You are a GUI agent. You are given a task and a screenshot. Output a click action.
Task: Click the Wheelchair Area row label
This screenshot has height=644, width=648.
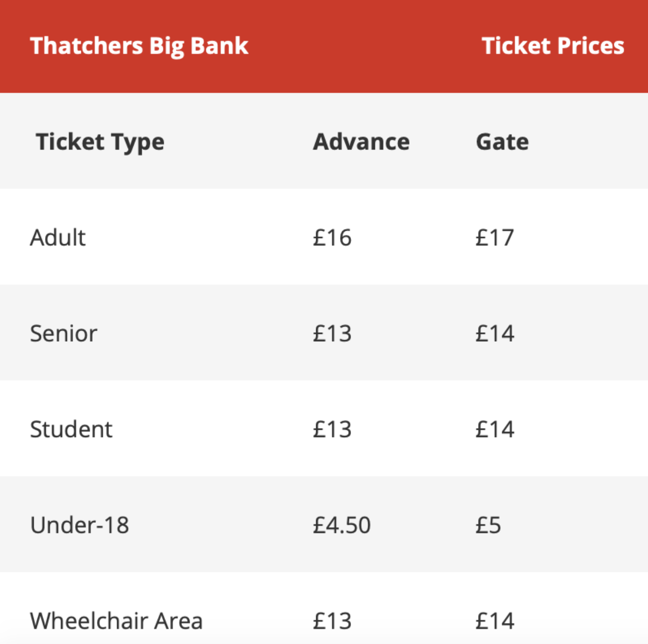[116, 621]
